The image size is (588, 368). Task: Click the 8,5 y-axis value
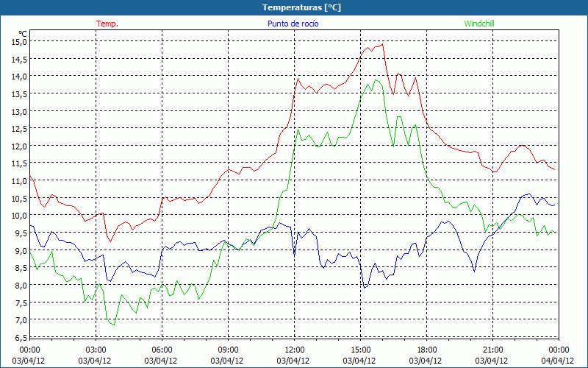22,268
